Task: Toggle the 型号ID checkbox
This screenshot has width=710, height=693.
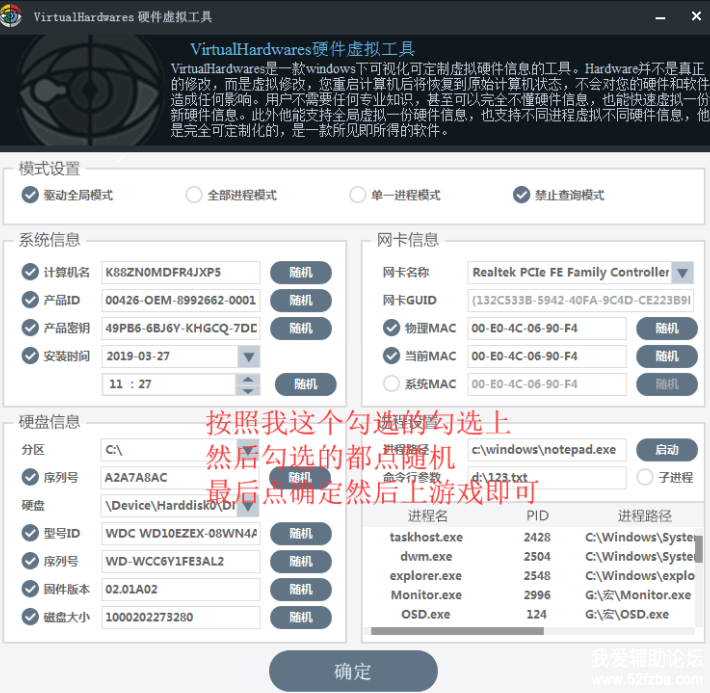Action: point(30,533)
